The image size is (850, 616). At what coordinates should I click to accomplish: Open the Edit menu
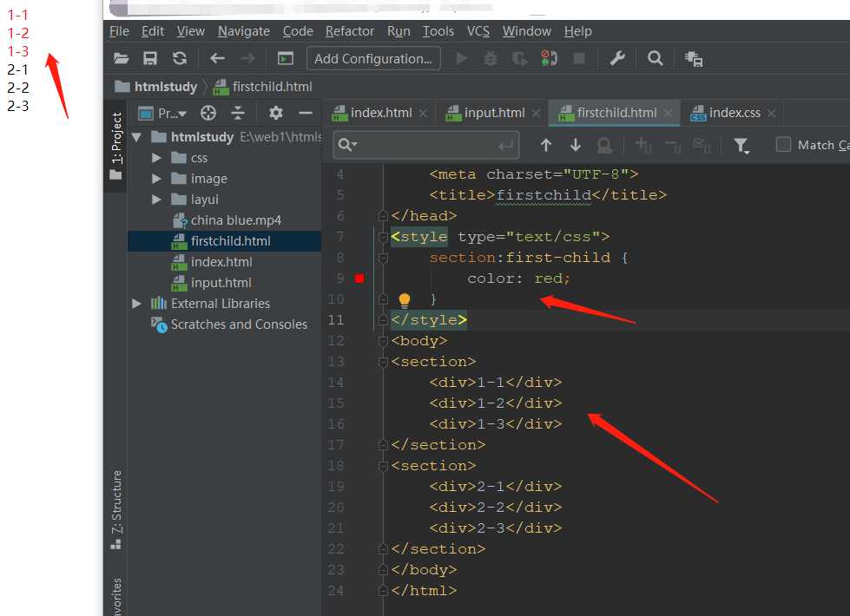pyautogui.click(x=153, y=31)
